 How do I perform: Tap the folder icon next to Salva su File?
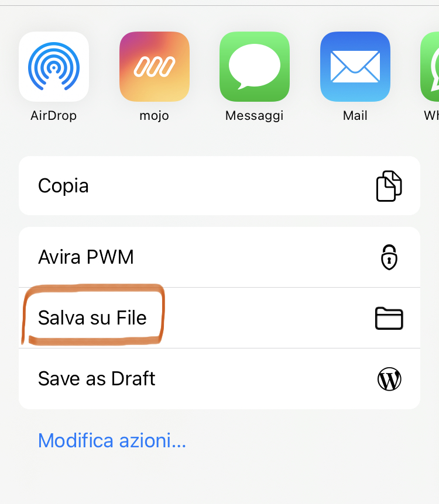(389, 318)
